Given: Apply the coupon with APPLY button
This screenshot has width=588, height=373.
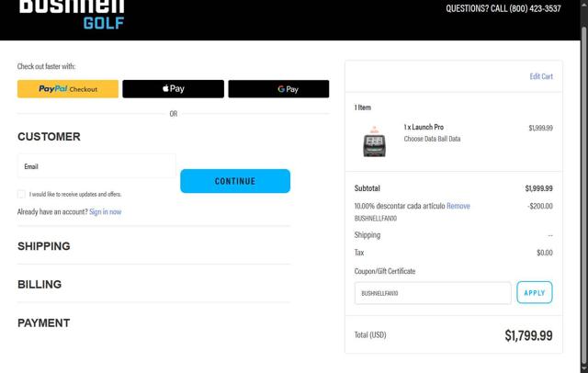Looking at the screenshot, I should pos(535,293).
